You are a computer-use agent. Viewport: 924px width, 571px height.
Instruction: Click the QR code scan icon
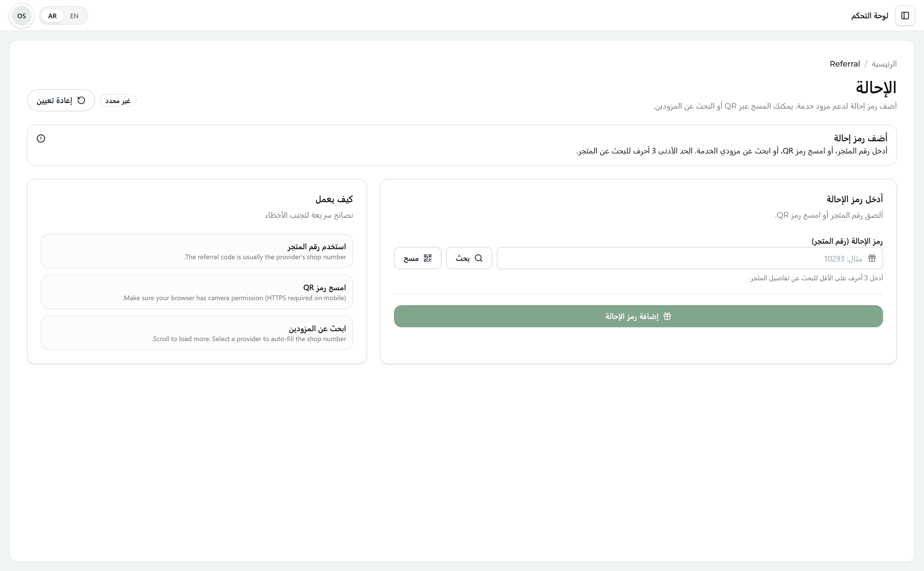(428, 258)
